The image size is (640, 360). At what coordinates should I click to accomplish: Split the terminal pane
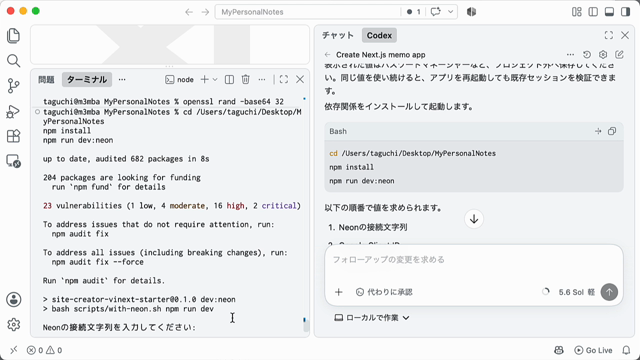coord(229,80)
